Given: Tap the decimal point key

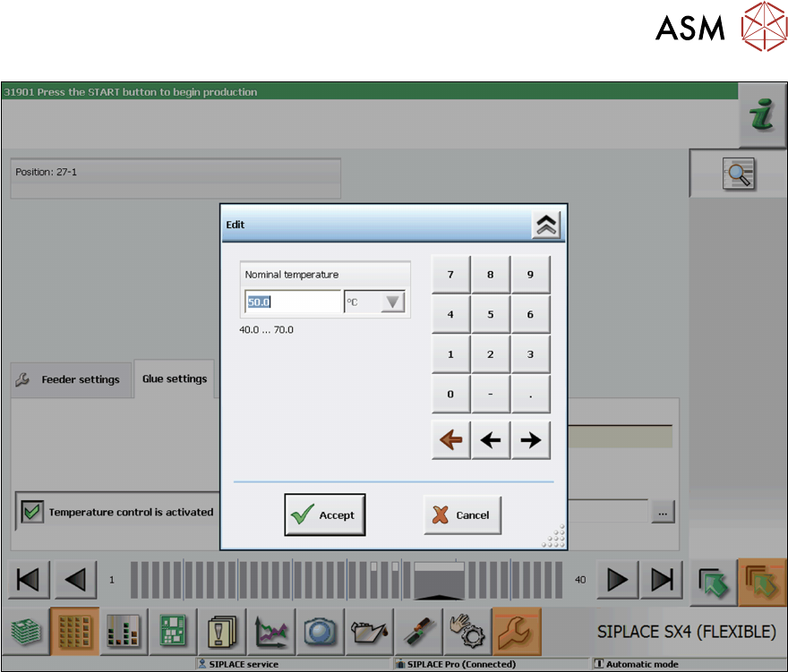Looking at the screenshot, I should (530, 395).
